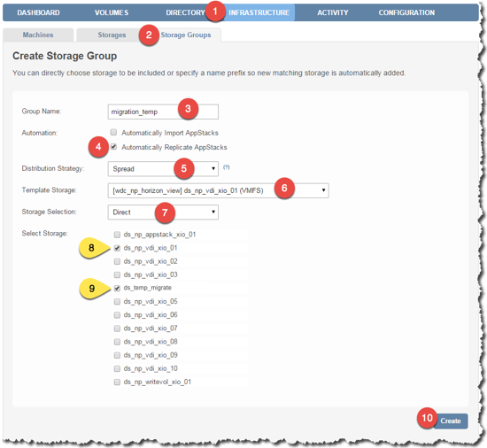Enable Automatically Import AppStacks checkbox
487x448 pixels.
point(113,133)
